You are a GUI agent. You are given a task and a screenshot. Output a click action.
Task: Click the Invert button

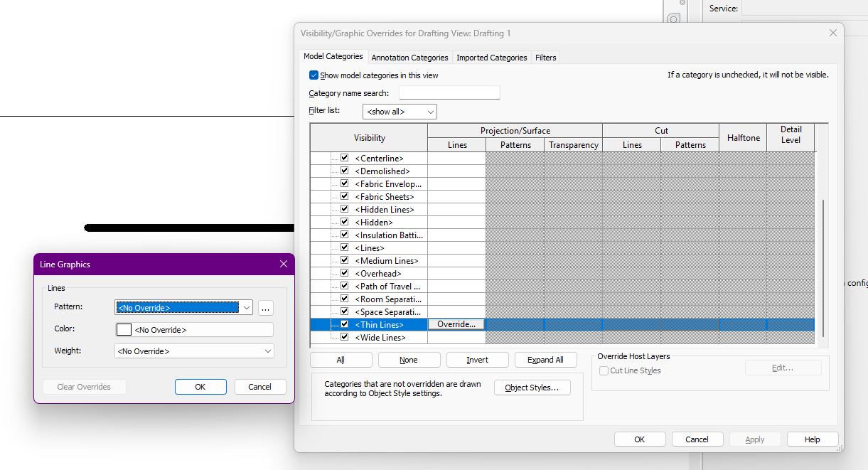point(477,360)
